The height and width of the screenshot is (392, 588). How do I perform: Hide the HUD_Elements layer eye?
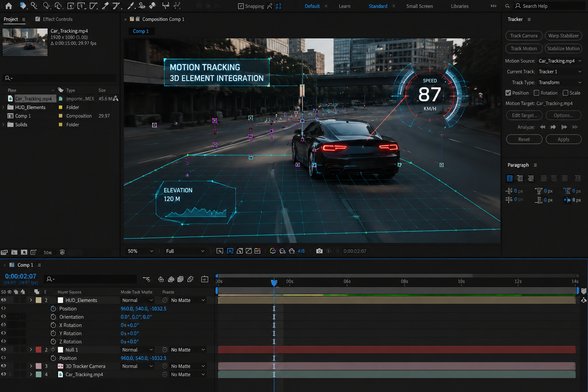(x=3, y=300)
